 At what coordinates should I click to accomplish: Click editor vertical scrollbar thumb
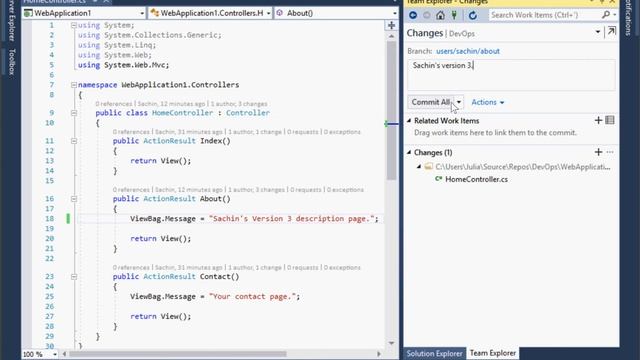coord(391,110)
